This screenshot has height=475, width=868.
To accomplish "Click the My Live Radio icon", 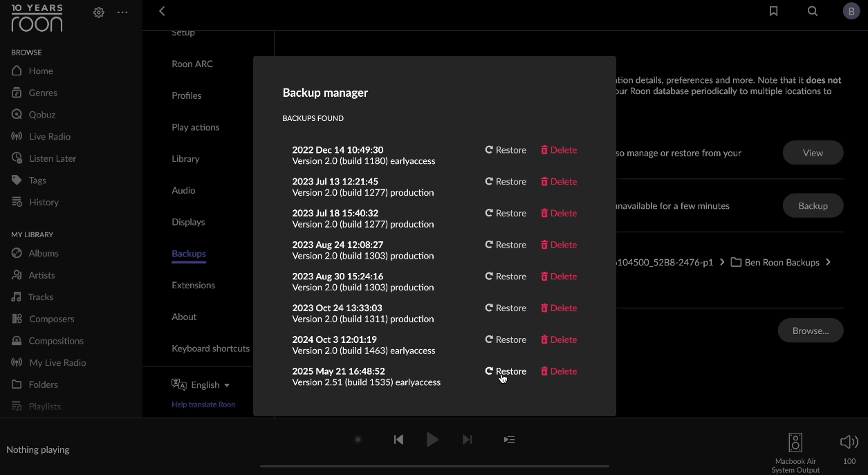I will tap(17, 362).
